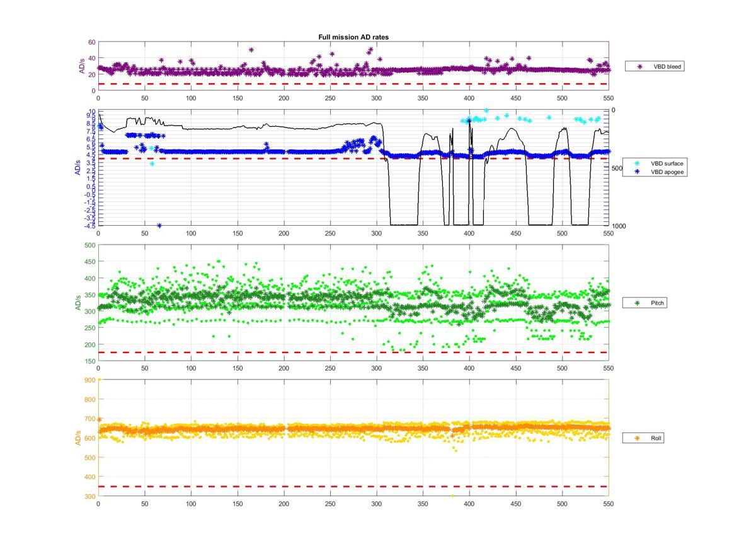
Task: Select red dashed threshold line in Roll plot
Action: 353,486
